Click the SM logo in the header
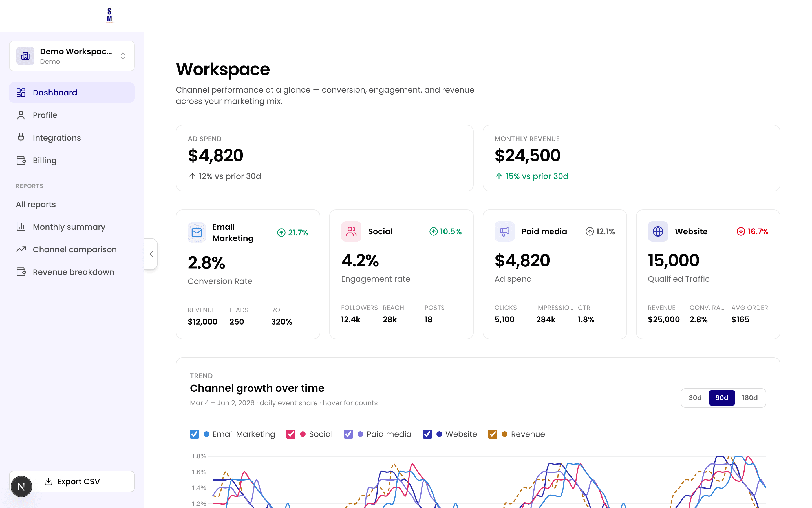This screenshot has height=508, width=812. [x=109, y=16]
